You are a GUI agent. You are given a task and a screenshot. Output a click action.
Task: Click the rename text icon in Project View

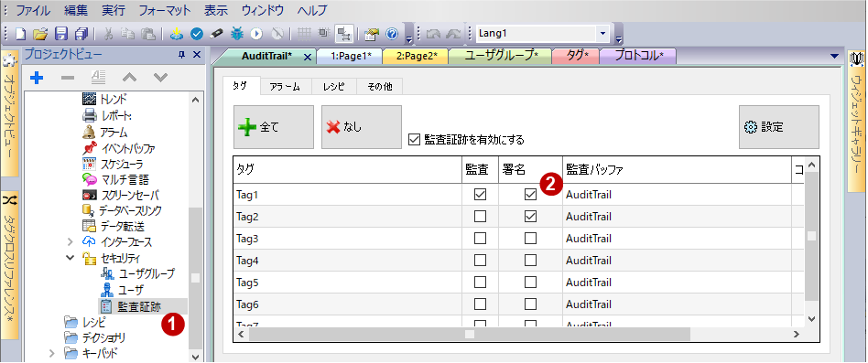98,78
